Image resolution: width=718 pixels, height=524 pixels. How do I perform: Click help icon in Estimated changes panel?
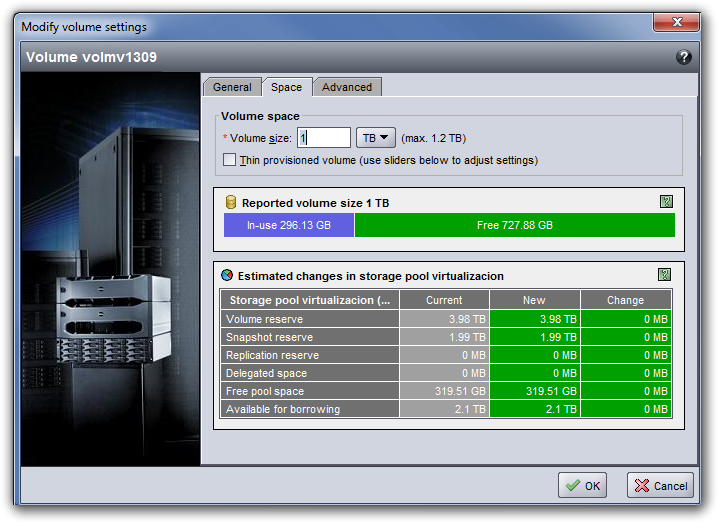point(664,275)
